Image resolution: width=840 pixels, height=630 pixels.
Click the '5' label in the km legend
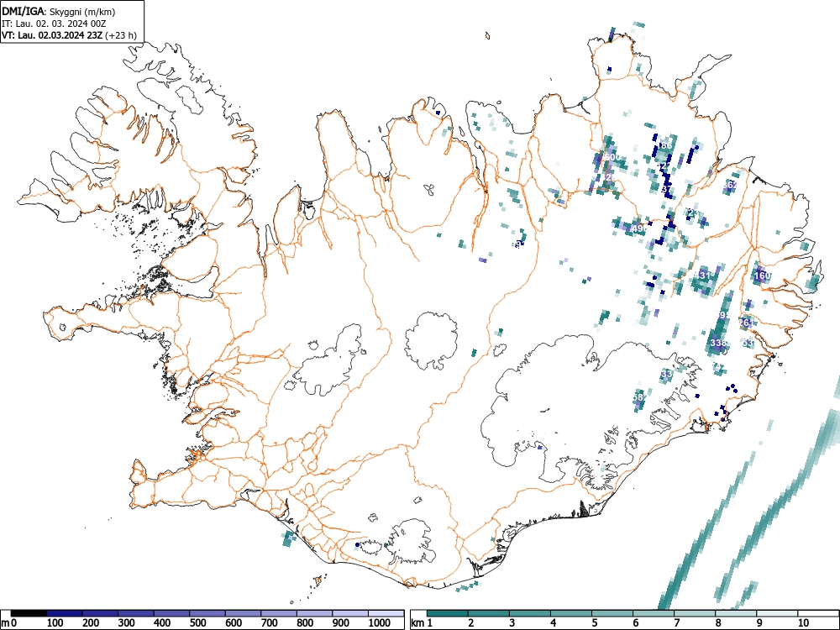[594, 623]
